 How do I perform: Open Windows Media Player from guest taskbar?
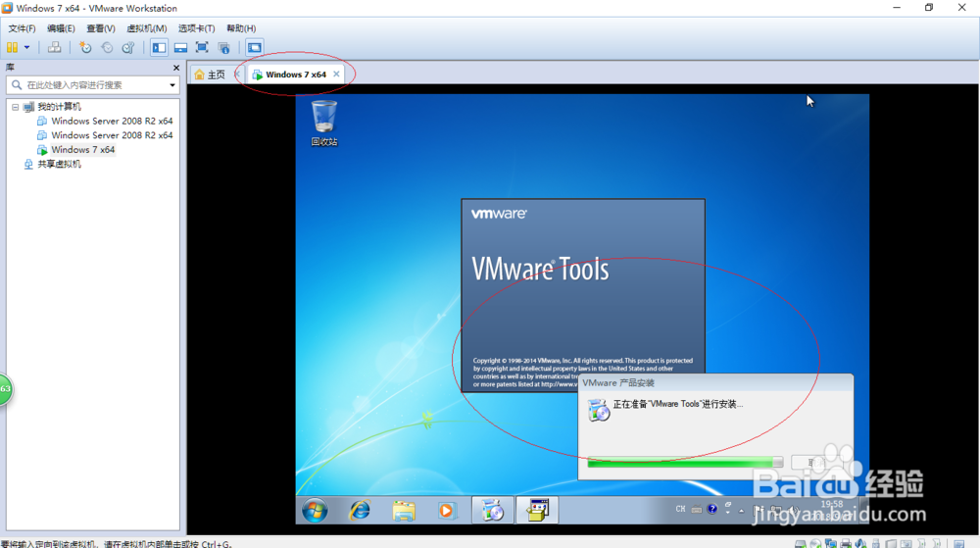pyautogui.click(x=446, y=511)
